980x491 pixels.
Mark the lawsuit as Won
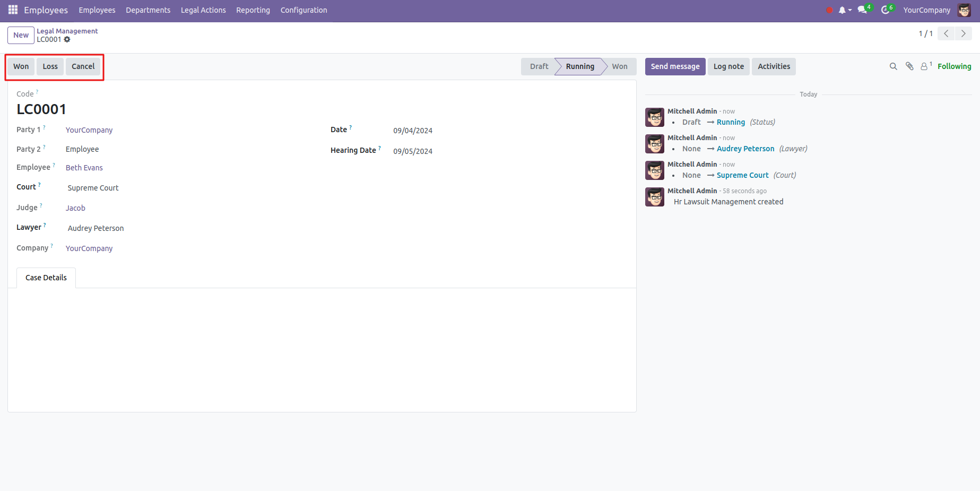21,66
